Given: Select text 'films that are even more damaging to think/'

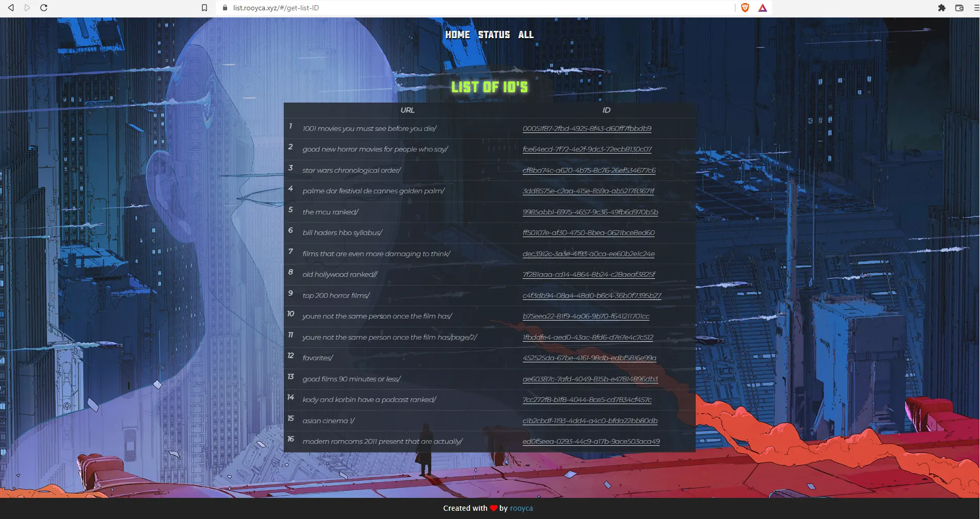Looking at the screenshot, I should click(x=376, y=254).
